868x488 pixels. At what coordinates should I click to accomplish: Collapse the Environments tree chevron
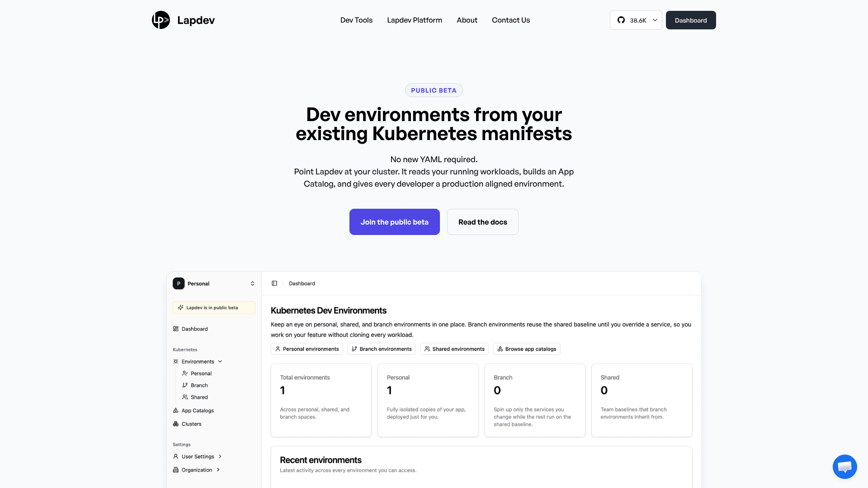[220, 361]
